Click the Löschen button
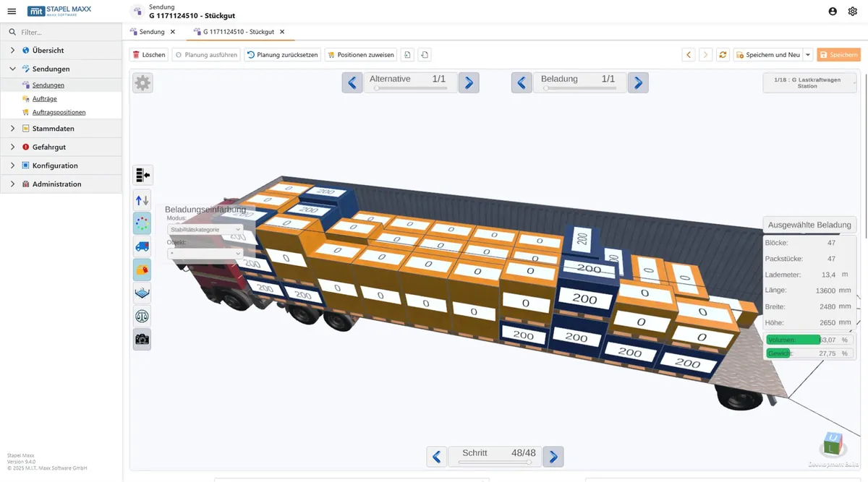868x482 pixels. pos(149,55)
